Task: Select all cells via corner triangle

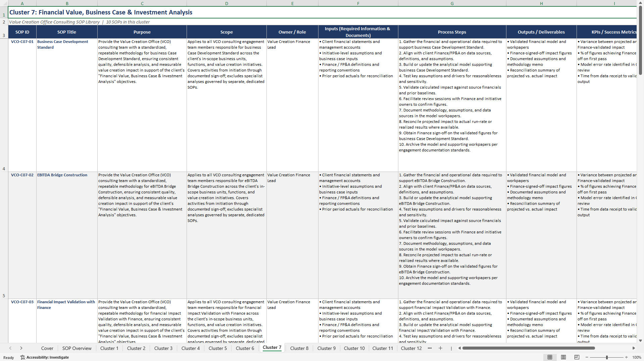Action: 4,3
